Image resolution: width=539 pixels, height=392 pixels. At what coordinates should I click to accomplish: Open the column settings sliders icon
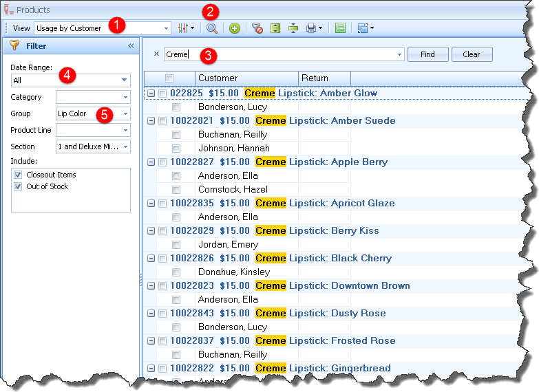(x=186, y=28)
